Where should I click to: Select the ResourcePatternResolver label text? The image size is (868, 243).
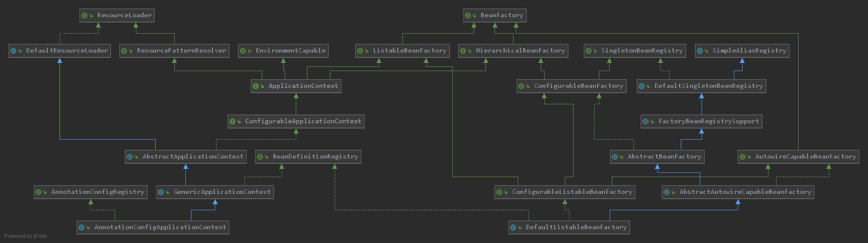coord(182,51)
